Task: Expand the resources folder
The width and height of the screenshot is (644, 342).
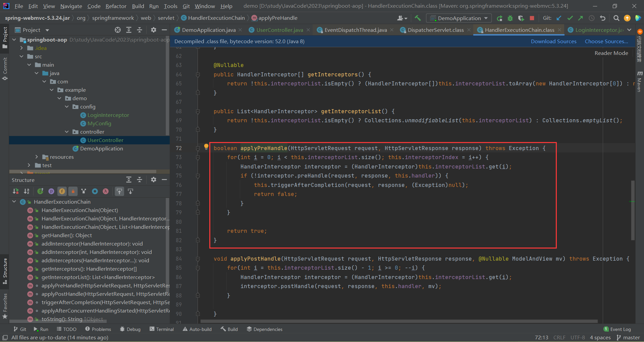Action: pos(37,157)
